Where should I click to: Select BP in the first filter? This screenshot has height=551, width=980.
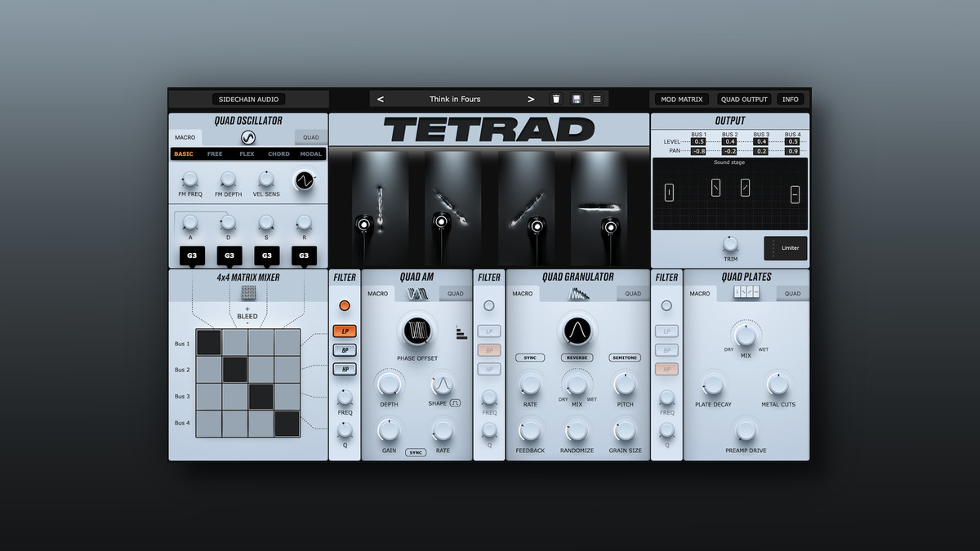345,350
